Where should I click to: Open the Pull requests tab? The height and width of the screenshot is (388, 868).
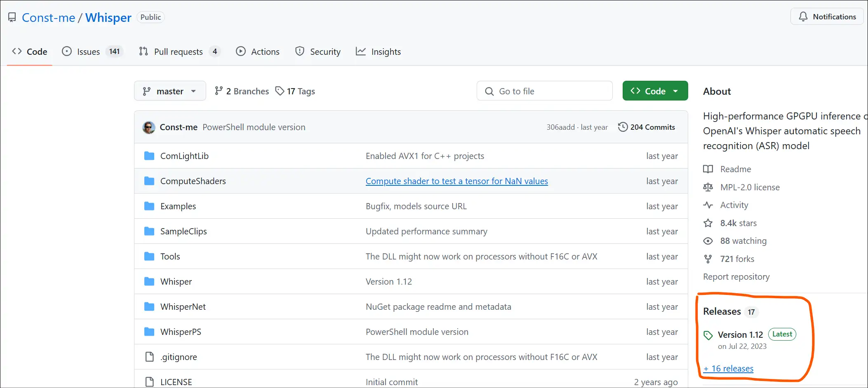point(179,51)
